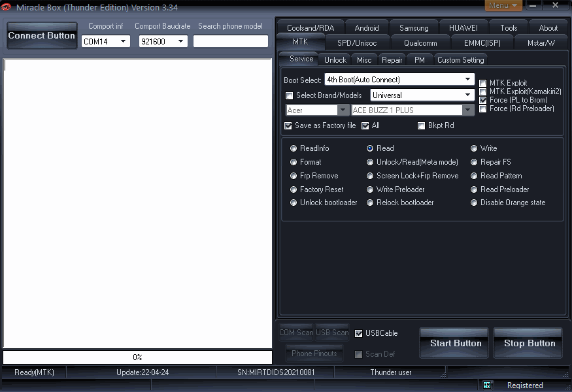This screenshot has height=392, width=572.
Task: Open the PM sub-tab
Action: (x=420, y=60)
